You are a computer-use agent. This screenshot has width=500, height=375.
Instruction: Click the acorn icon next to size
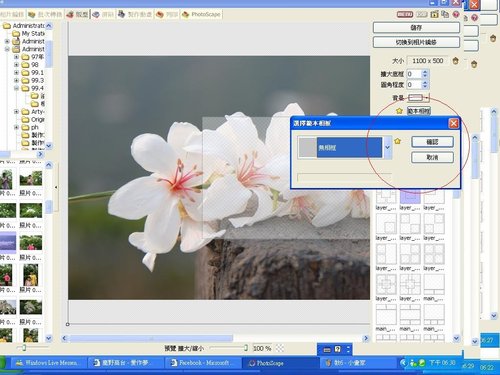(456, 61)
